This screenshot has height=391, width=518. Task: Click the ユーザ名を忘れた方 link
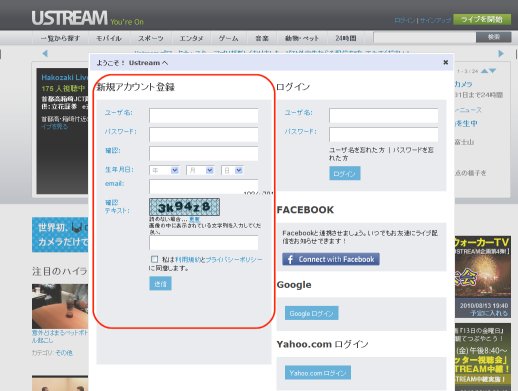(x=357, y=150)
